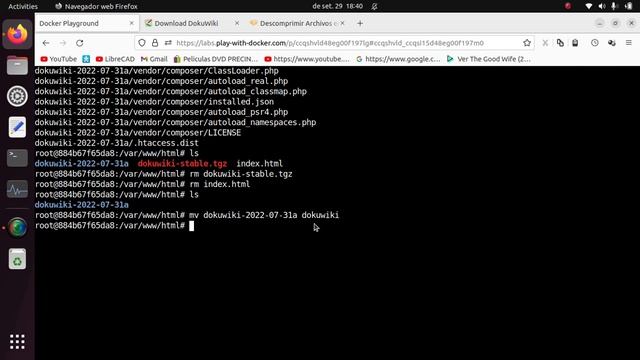
Task: Click the autoload_psr4.php output line
Action: [161, 112]
